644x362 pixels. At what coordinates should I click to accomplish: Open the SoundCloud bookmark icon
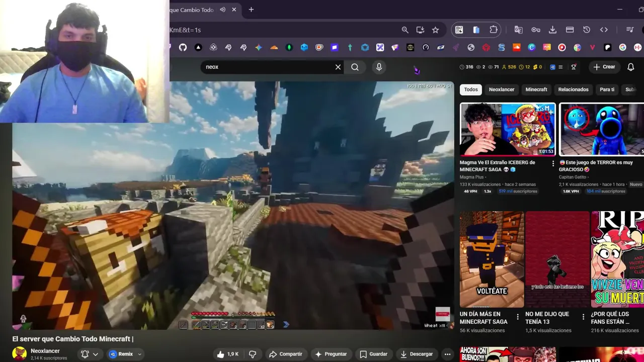point(516,47)
